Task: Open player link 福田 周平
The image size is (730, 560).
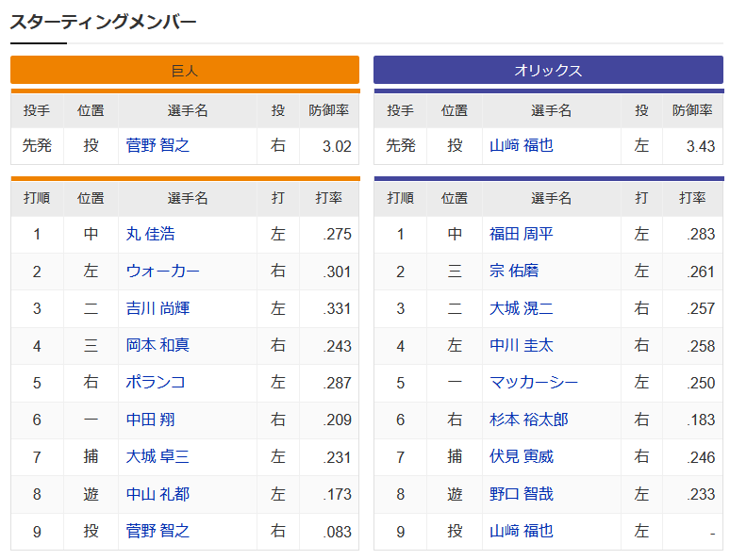Action: pos(522,234)
